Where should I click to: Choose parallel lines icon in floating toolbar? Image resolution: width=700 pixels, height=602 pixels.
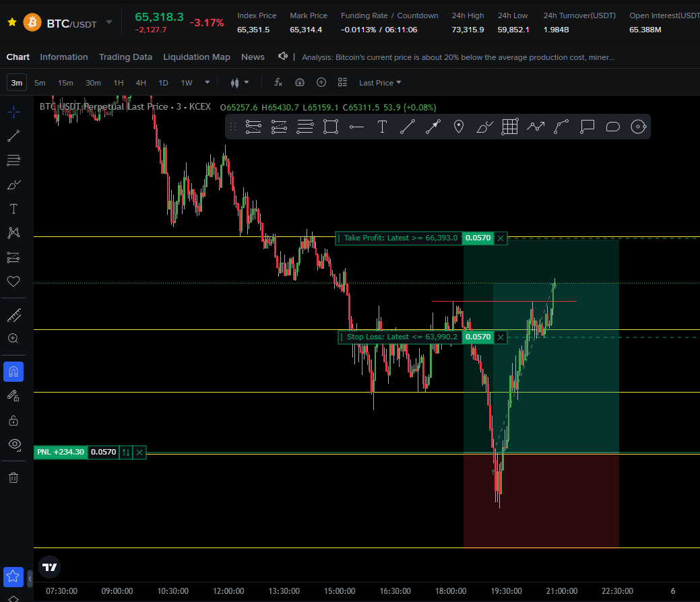point(305,127)
